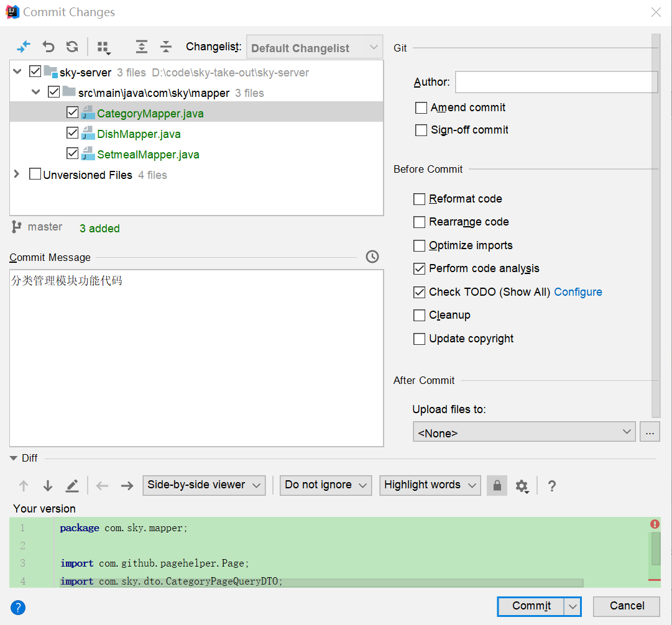Open diff settings gear icon

[x=522, y=486]
